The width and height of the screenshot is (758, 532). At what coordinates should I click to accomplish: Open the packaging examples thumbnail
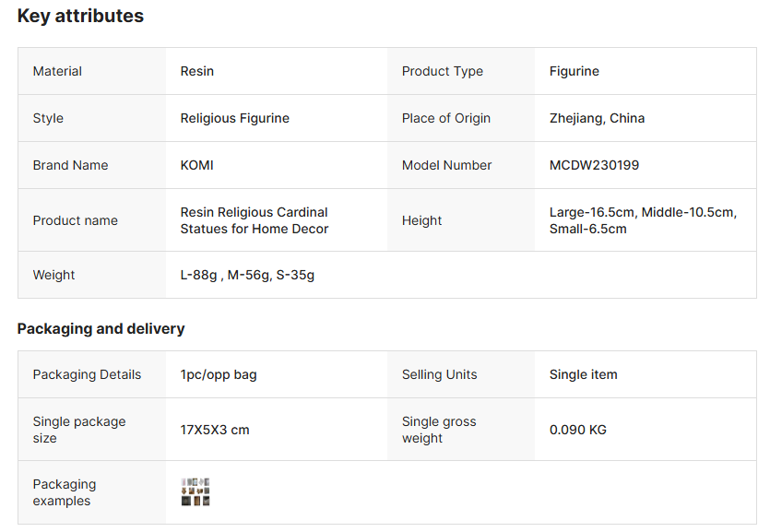(195, 492)
